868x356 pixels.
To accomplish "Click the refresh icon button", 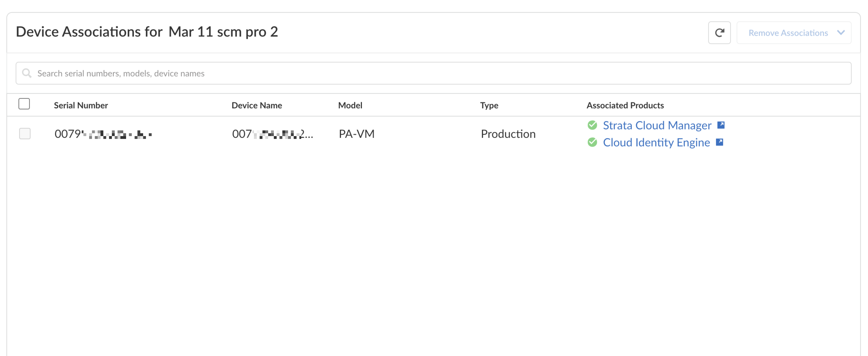I will pyautogui.click(x=719, y=33).
